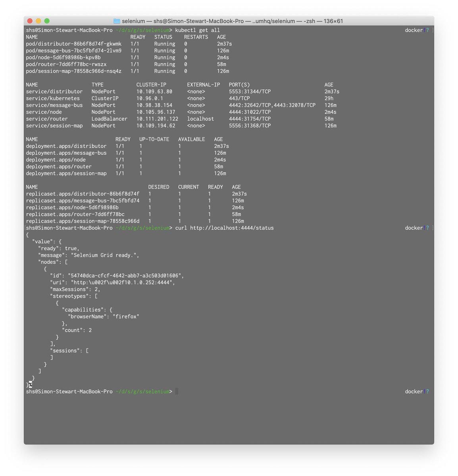Screen dimensions: 458x476
Task: Click the LoadBalancer type value
Action: 110,119
